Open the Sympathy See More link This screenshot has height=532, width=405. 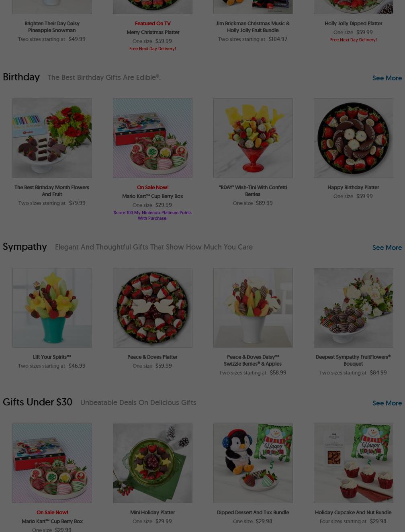click(x=387, y=248)
